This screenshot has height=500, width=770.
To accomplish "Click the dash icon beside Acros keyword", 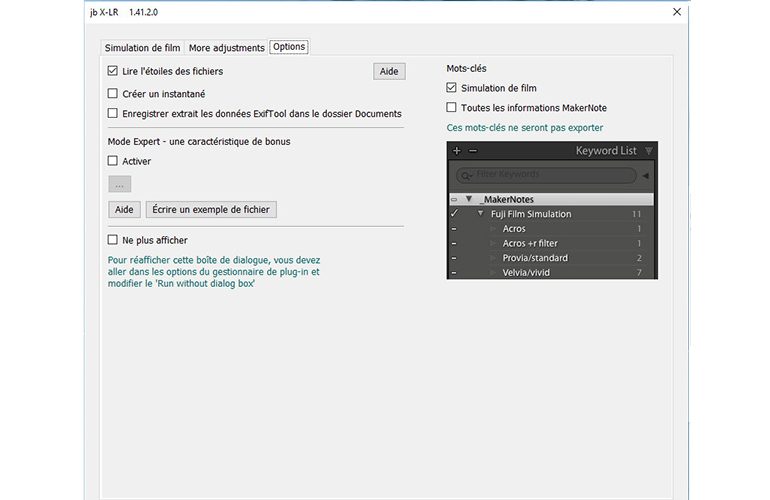I will click(454, 229).
